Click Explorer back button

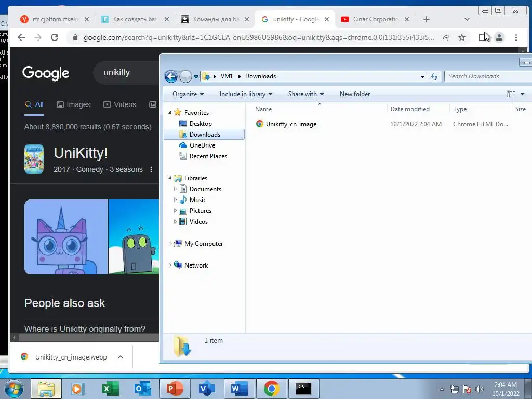(x=171, y=77)
